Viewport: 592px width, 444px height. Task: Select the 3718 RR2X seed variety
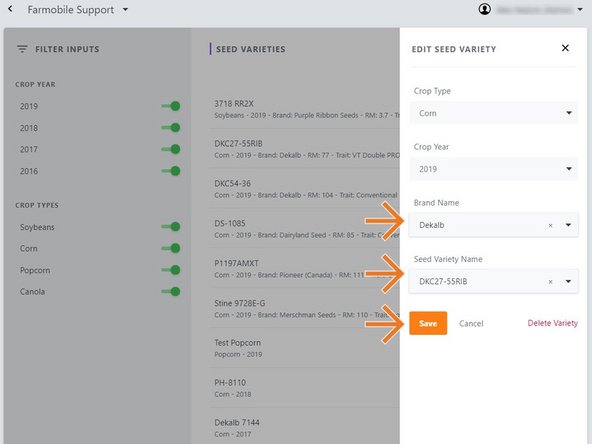[x=304, y=109]
